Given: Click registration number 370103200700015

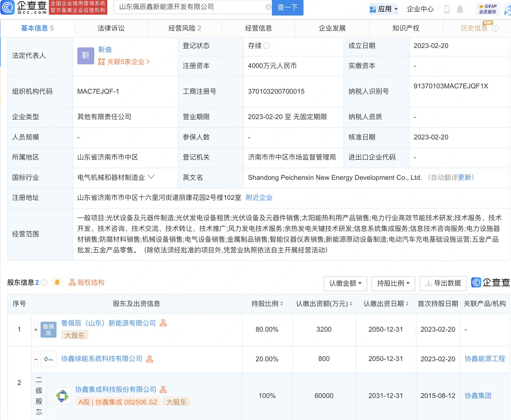Looking at the screenshot, I should click(x=276, y=91).
